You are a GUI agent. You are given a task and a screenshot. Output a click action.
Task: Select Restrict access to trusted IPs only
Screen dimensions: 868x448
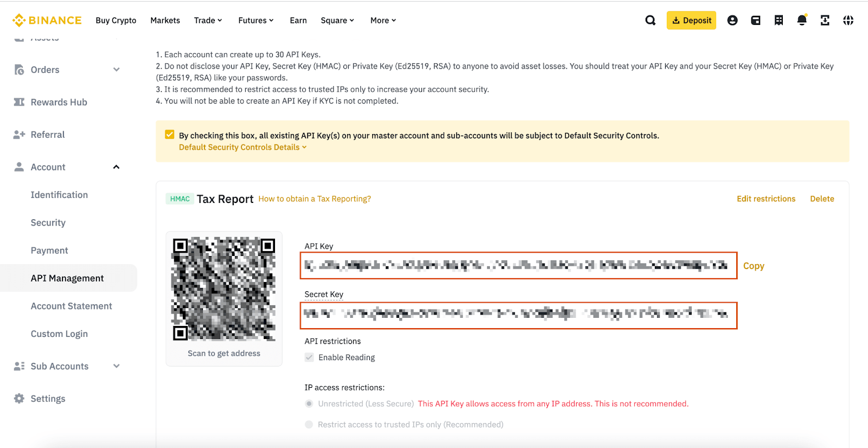tap(309, 425)
